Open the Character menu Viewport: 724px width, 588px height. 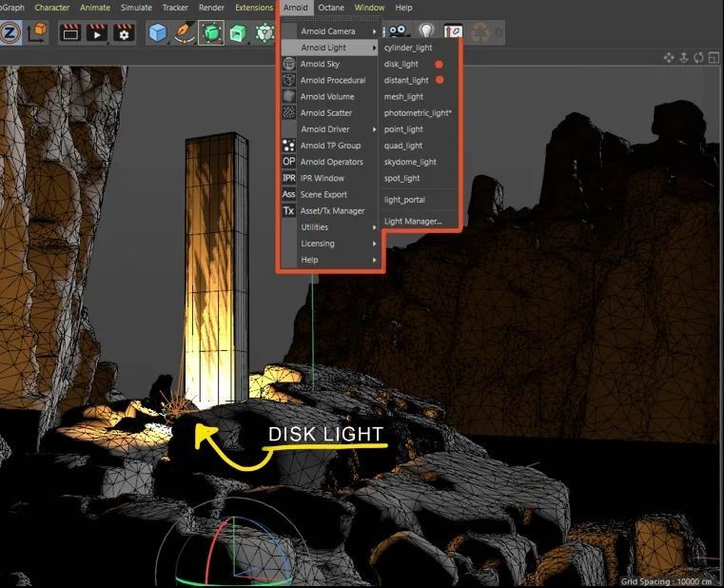coord(51,8)
